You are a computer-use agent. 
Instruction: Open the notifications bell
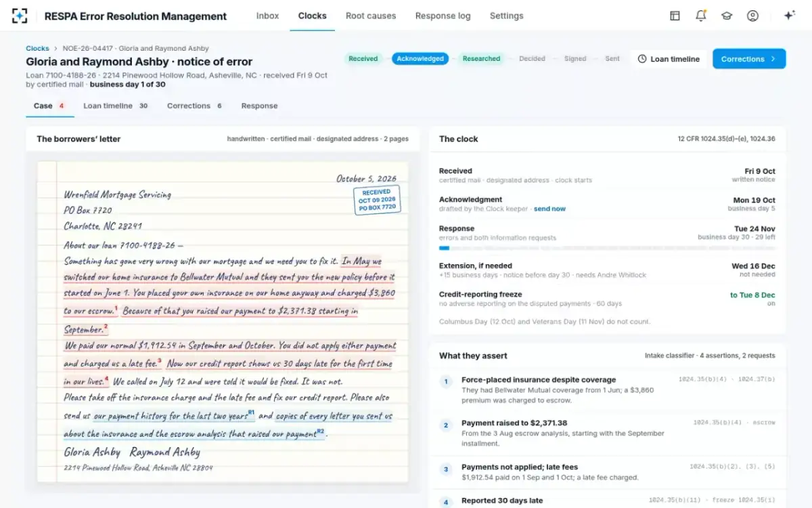(x=700, y=16)
